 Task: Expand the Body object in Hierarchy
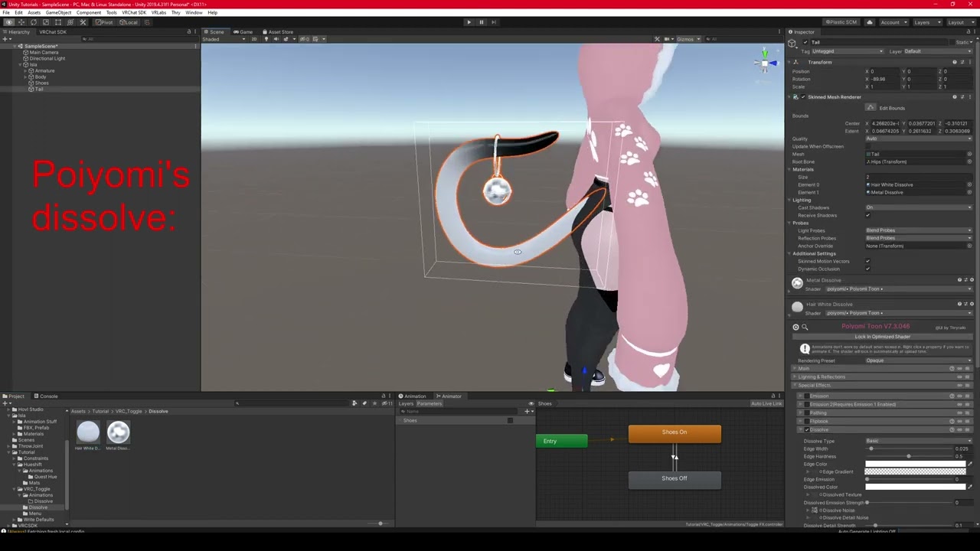point(25,77)
